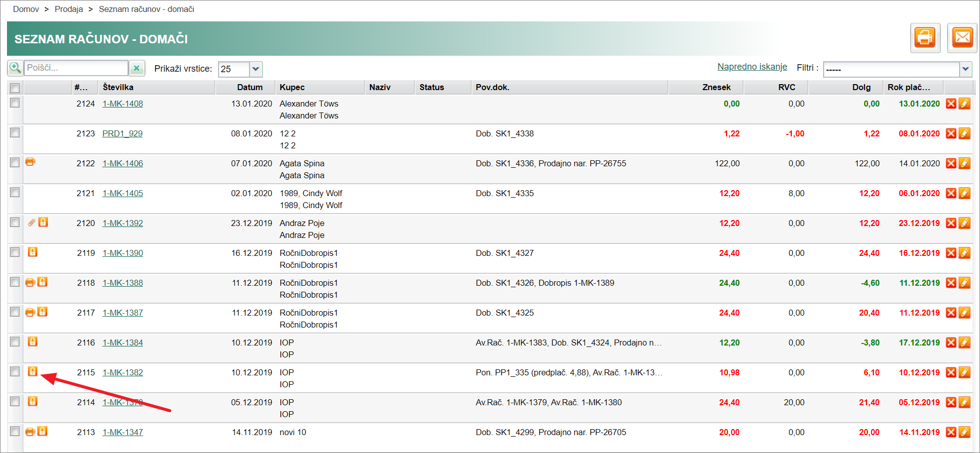Edit invoice 1-MK-1388 with pencil icon
The height and width of the screenshot is (453, 980).
(965, 283)
